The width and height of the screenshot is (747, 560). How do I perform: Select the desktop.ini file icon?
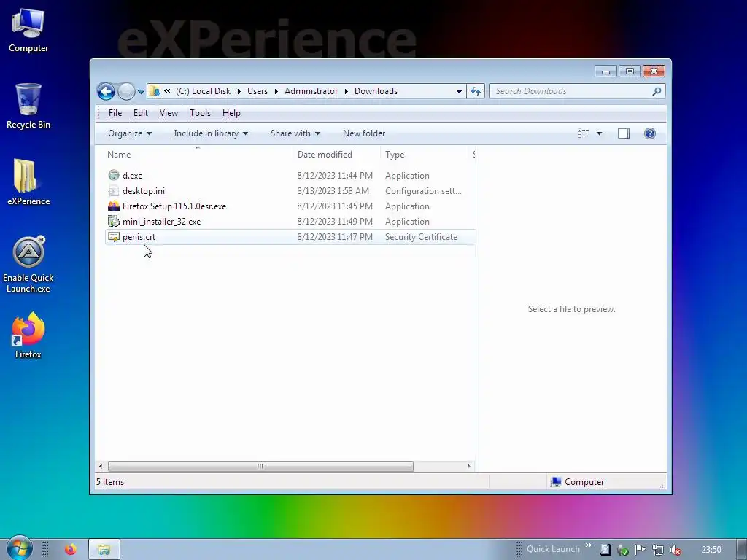click(x=113, y=191)
